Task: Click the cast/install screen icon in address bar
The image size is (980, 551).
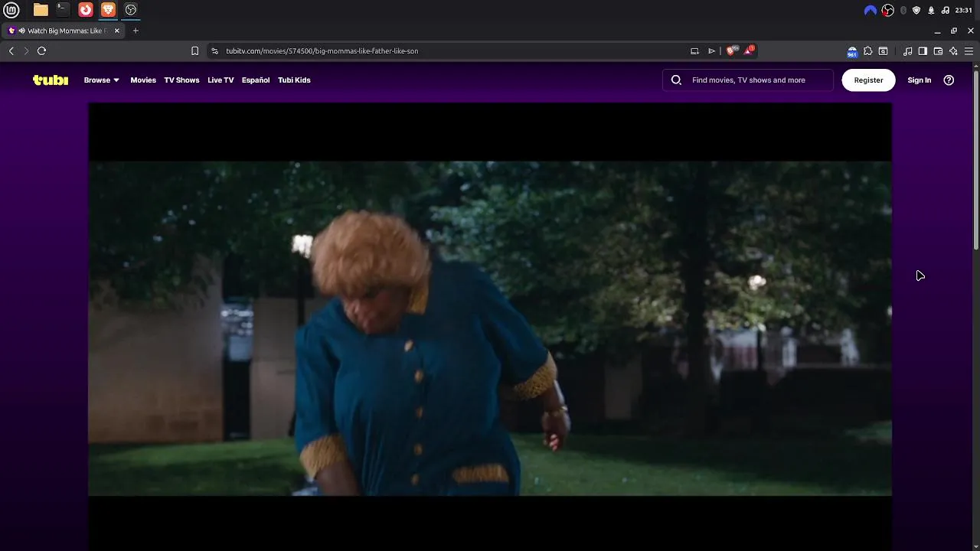Action: coord(694,51)
